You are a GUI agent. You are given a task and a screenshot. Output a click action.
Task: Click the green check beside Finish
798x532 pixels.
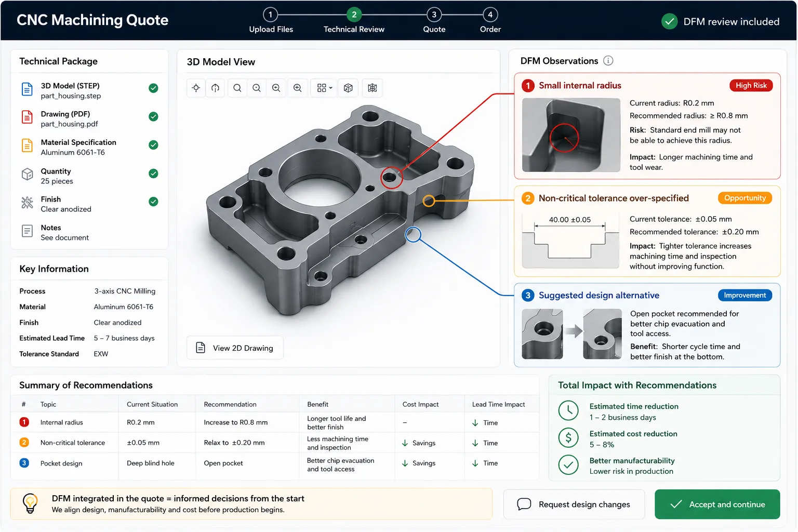pyautogui.click(x=153, y=202)
